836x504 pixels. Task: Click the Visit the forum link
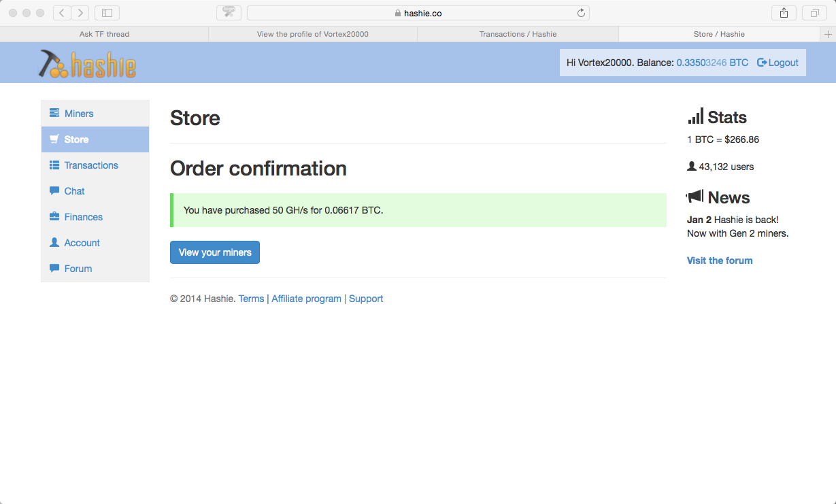[720, 261]
